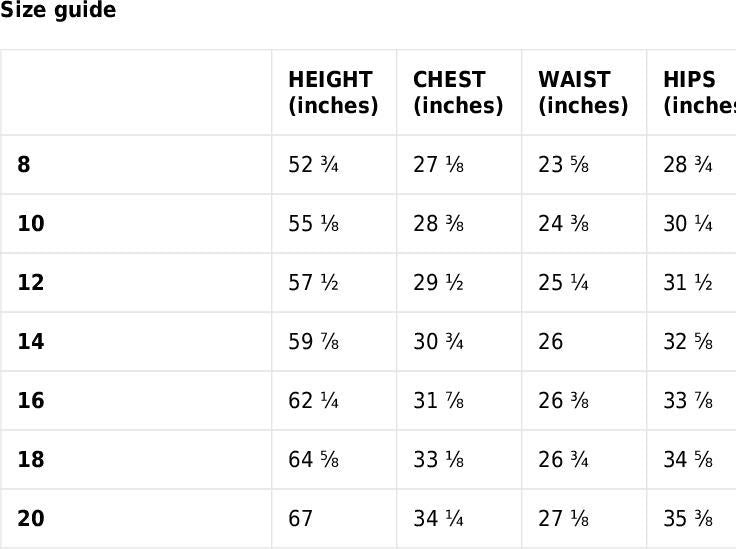Image resolution: width=736 pixels, height=549 pixels.
Task: Click the size 8 row label
Action: tap(24, 165)
